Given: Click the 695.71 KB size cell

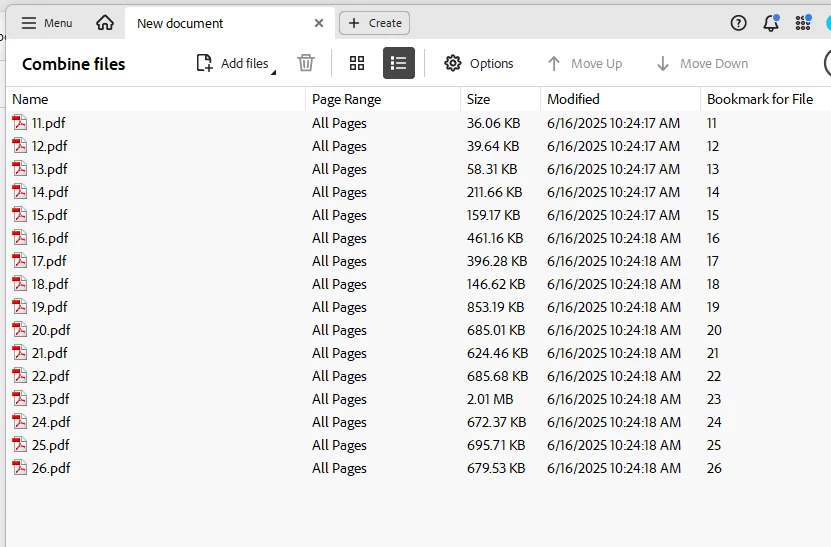Looking at the screenshot, I should pos(496,445).
